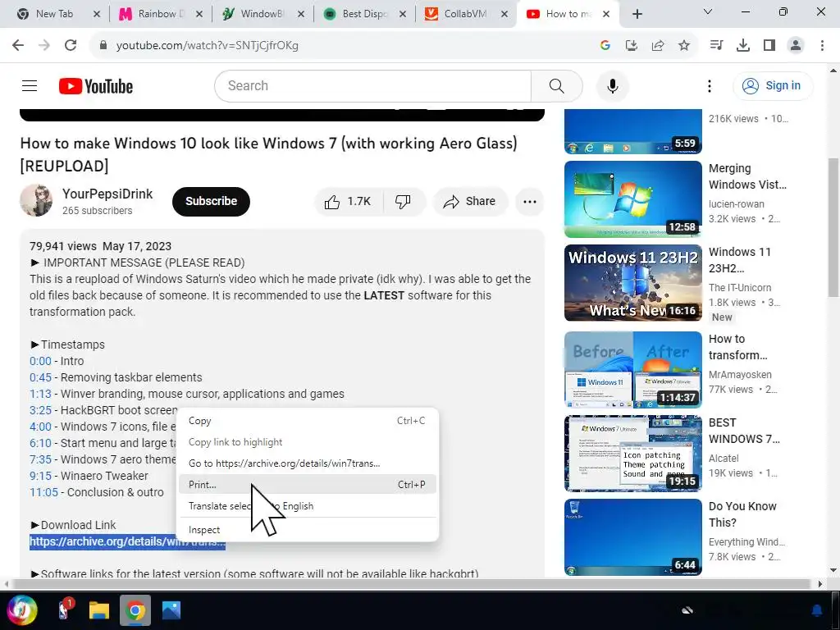
Task: Go to YouTube home via logo
Action: coord(96,86)
